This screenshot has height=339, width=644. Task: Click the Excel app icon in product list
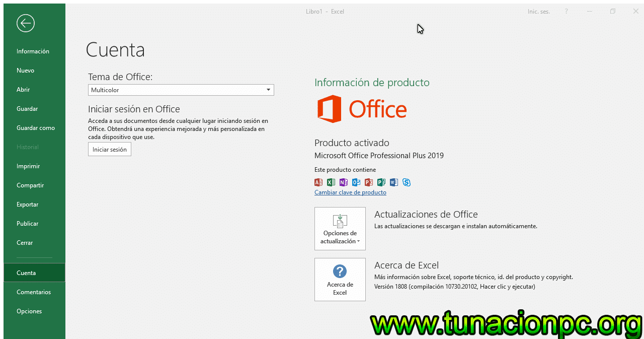coord(331,182)
